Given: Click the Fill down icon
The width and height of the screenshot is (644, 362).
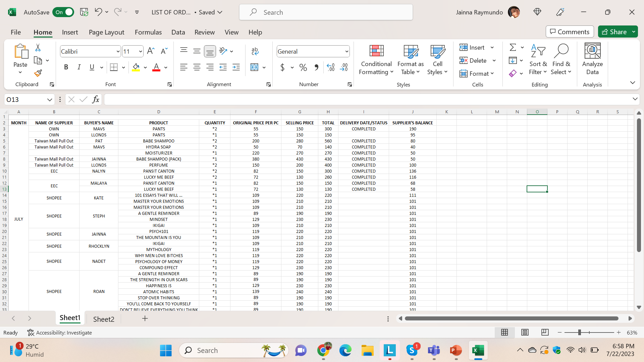Looking at the screenshot, I should (513, 60).
